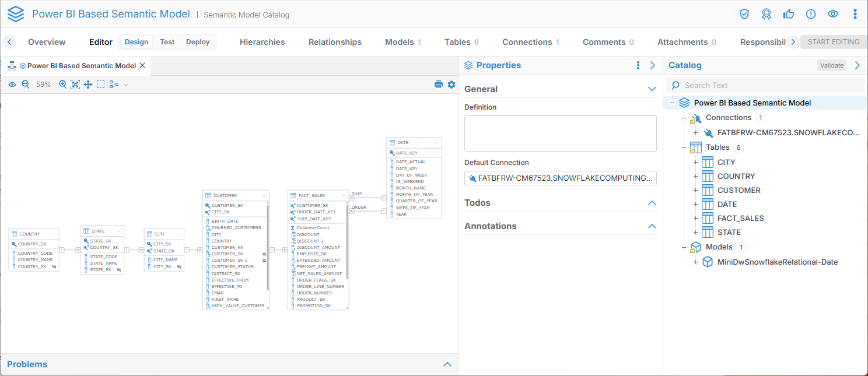Image resolution: width=868 pixels, height=376 pixels.
Task: Collapse the General properties section
Action: [652, 89]
